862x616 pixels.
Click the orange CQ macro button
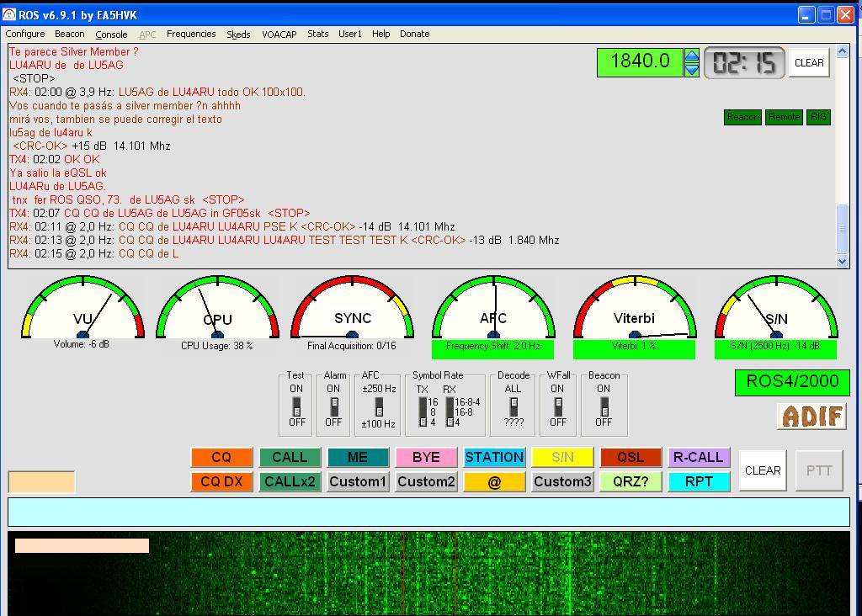coord(221,457)
